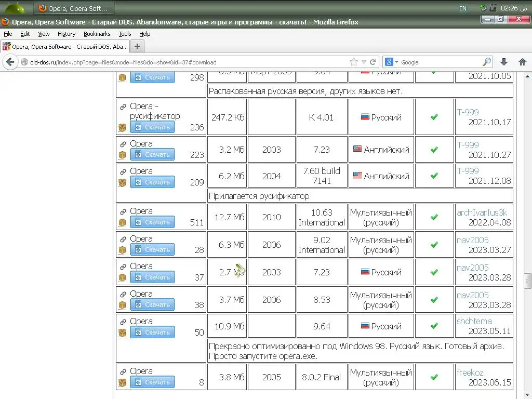
Task: Click the green start orb icon
Action: tap(15, 7)
